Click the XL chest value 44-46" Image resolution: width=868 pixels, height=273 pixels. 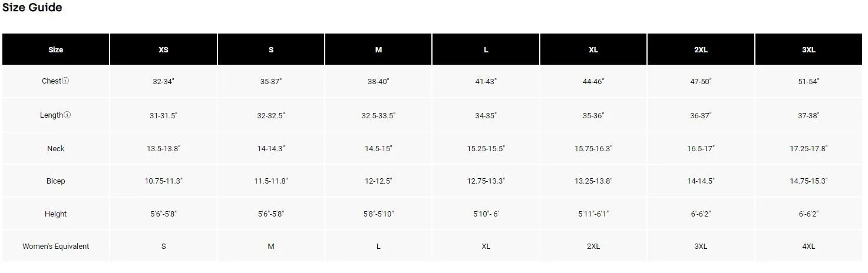pos(593,82)
